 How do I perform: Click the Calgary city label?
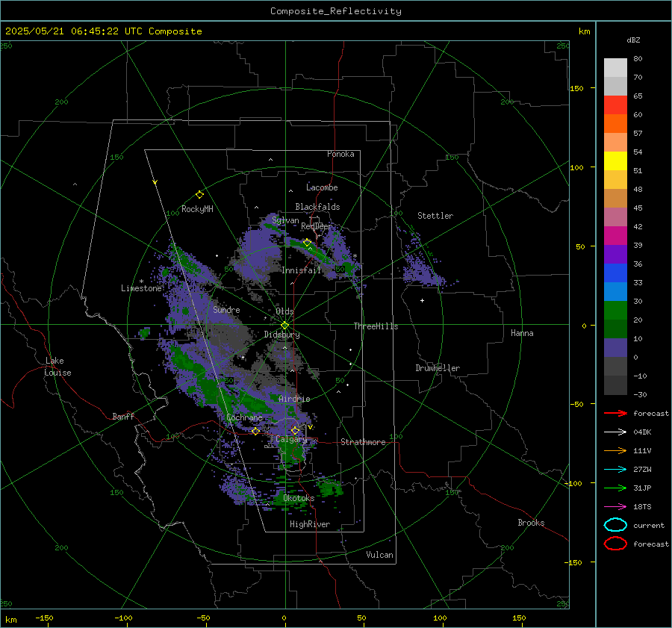pos(291,439)
